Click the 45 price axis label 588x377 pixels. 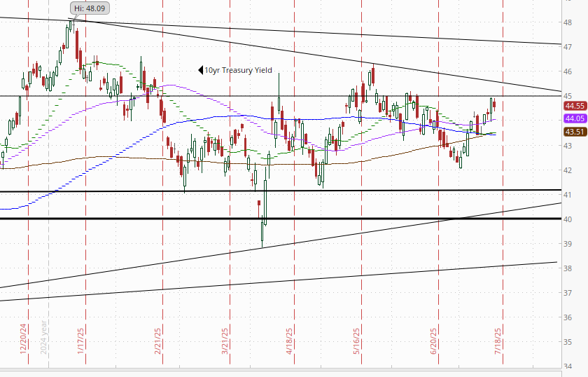[x=568, y=96]
